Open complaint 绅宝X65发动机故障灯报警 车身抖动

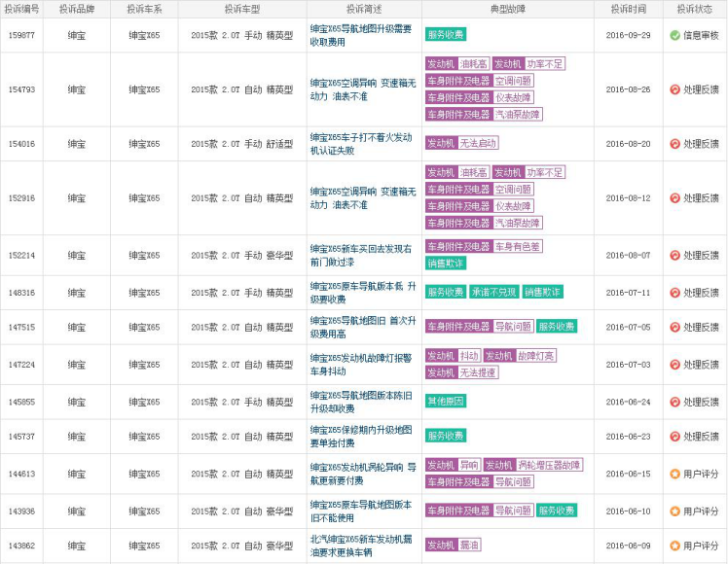tap(361, 365)
